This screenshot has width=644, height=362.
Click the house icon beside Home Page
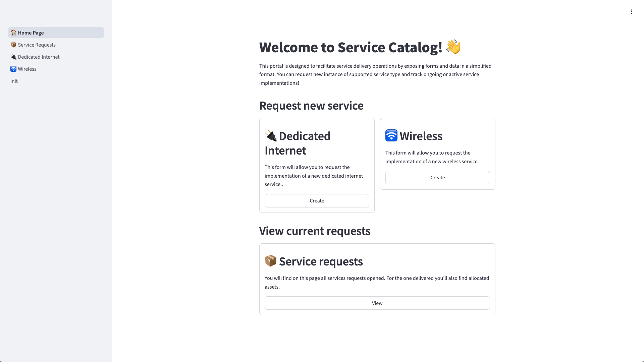point(13,33)
